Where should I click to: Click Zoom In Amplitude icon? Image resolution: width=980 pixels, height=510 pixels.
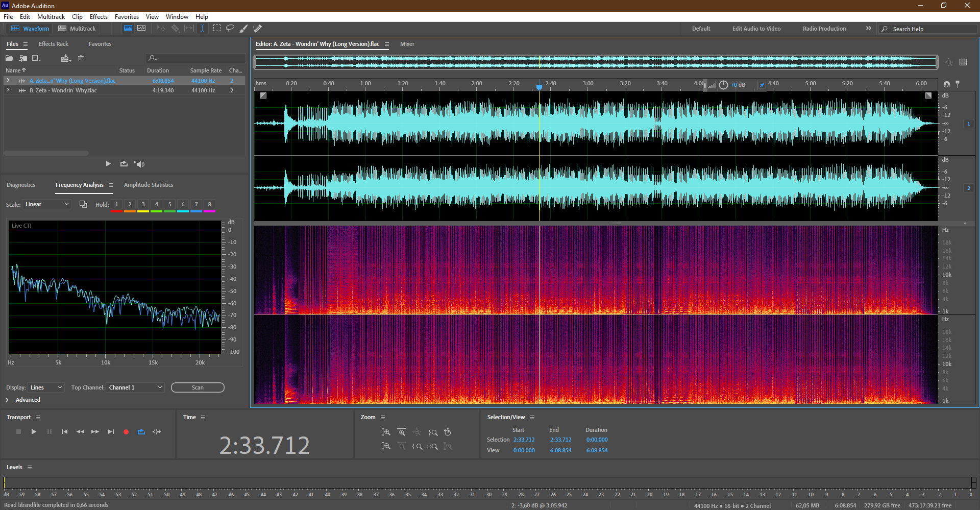click(x=386, y=432)
